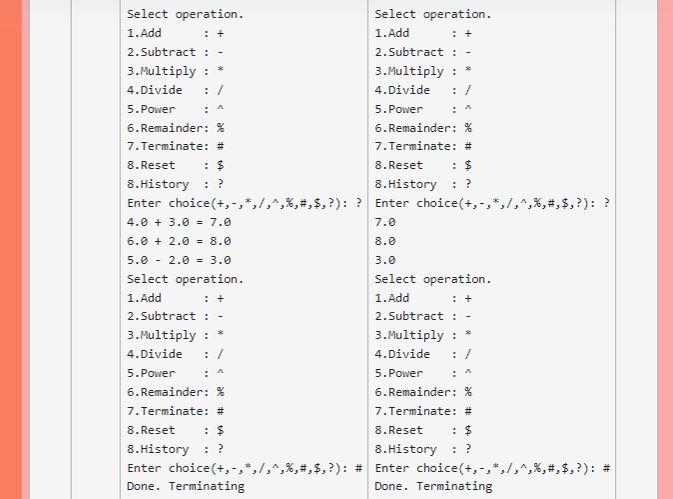Click the left column's second "Select operation." heading

pyautogui.click(x=185, y=279)
